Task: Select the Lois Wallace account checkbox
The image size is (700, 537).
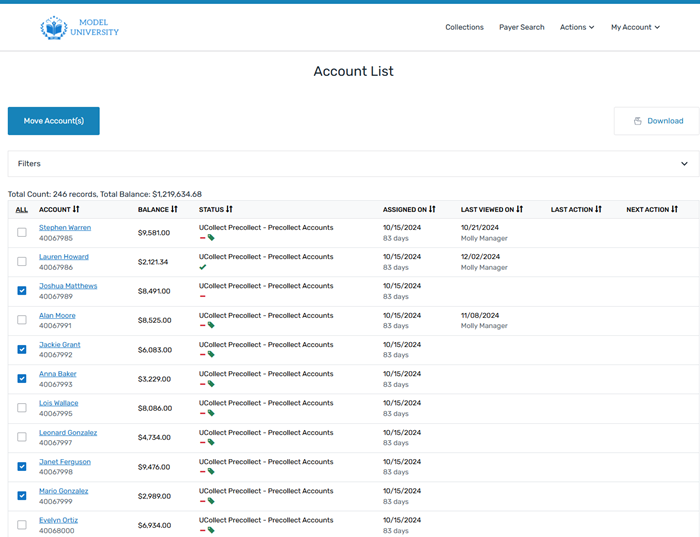Action: [x=22, y=408]
